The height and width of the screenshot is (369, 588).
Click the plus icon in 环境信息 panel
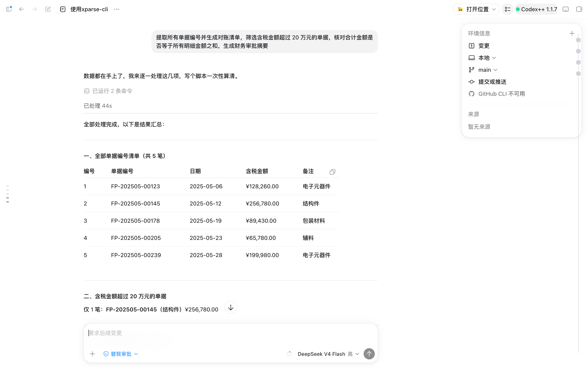tap(572, 33)
